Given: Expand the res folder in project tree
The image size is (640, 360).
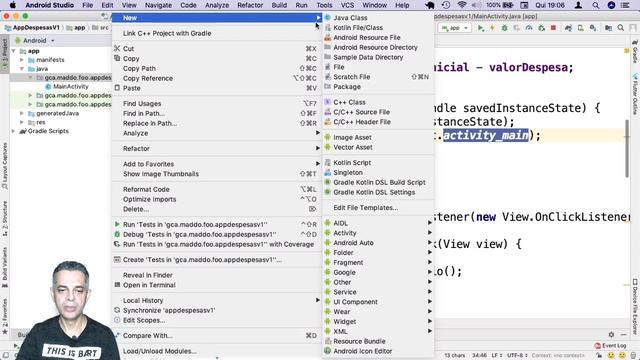Looking at the screenshot, I should click(x=22, y=122).
